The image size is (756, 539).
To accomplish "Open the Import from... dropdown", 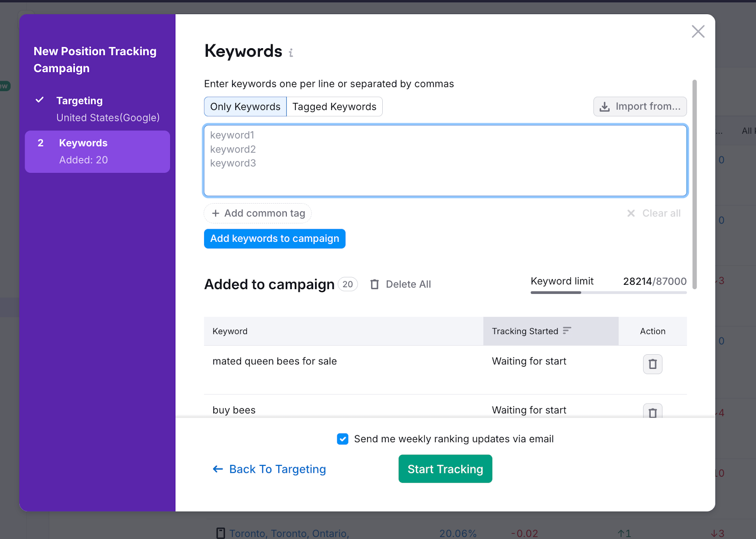I will point(640,107).
